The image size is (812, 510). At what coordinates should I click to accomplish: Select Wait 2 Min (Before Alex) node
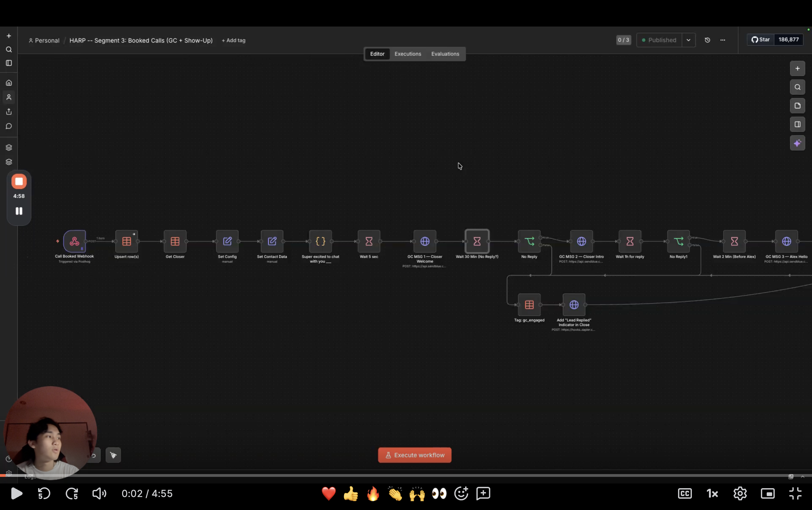[734, 241]
